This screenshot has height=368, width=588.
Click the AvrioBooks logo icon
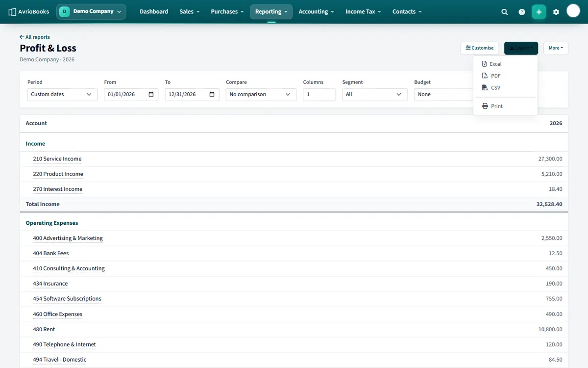[13, 12]
